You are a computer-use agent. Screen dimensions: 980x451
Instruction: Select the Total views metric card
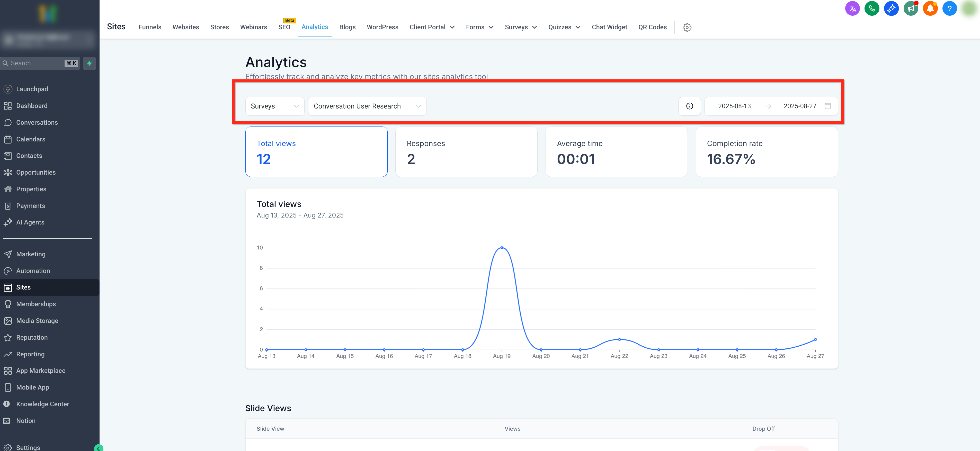(316, 152)
